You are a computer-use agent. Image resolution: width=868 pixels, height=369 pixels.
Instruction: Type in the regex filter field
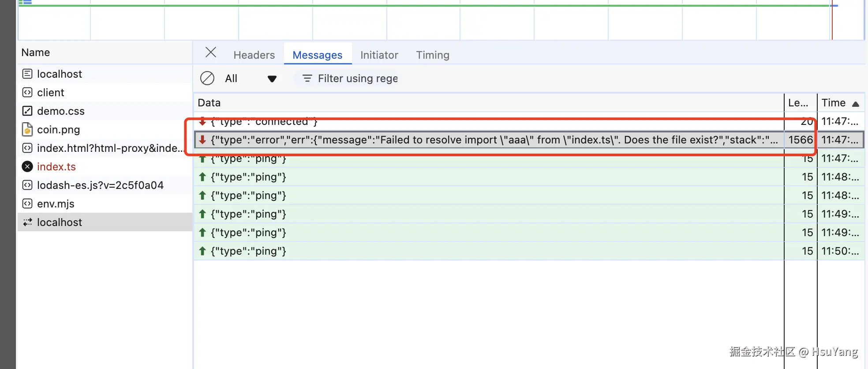[358, 79]
